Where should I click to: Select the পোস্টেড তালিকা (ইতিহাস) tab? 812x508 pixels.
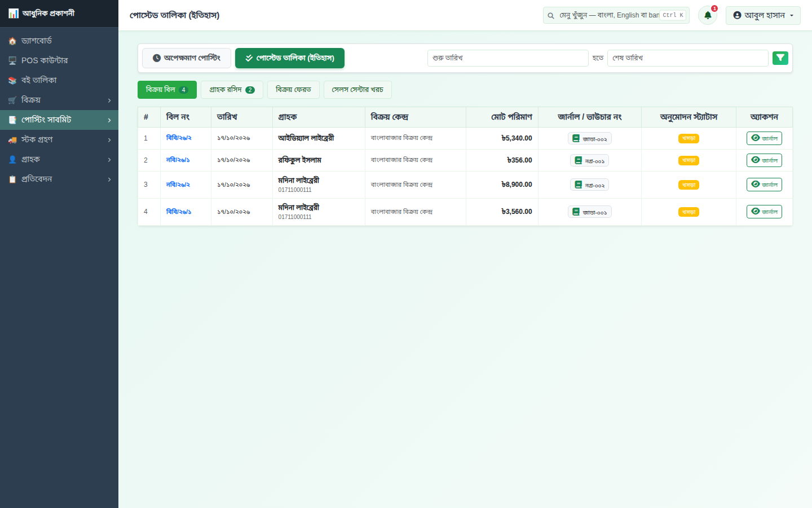290,58
